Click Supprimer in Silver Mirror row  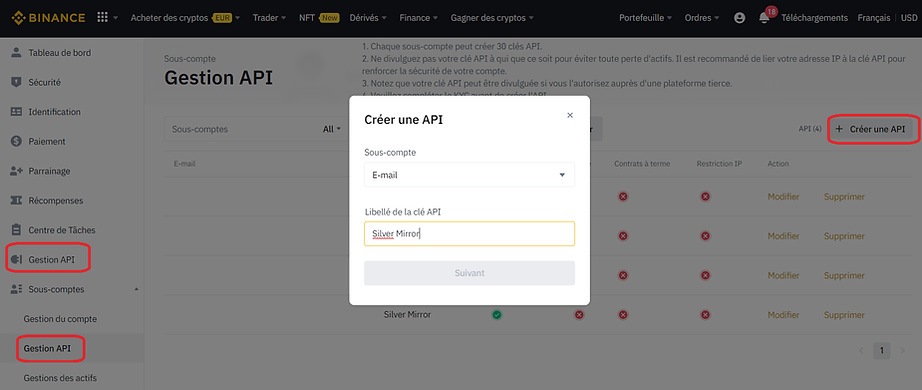pyautogui.click(x=844, y=315)
